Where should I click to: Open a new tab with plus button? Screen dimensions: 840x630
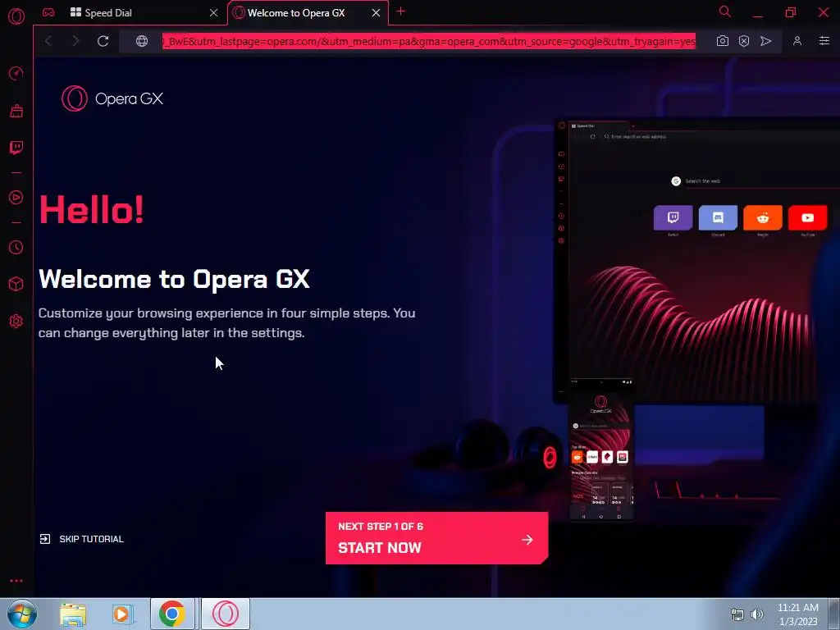point(400,11)
